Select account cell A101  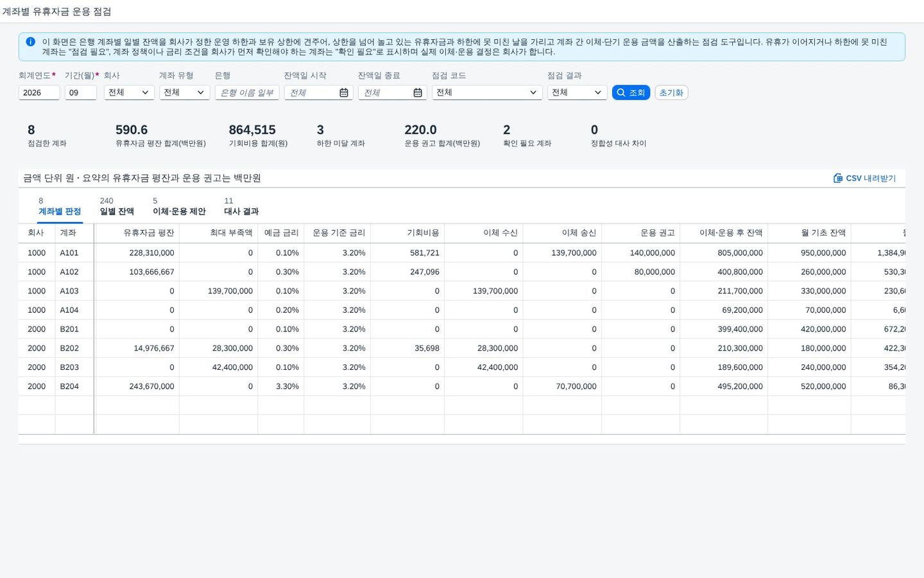pyautogui.click(x=74, y=253)
